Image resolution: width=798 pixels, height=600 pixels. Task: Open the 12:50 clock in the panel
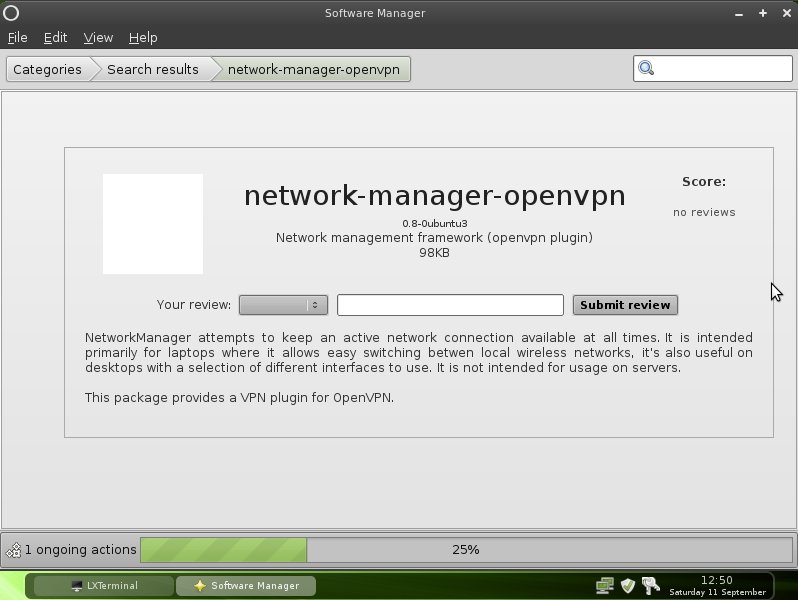pyautogui.click(x=717, y=586)
